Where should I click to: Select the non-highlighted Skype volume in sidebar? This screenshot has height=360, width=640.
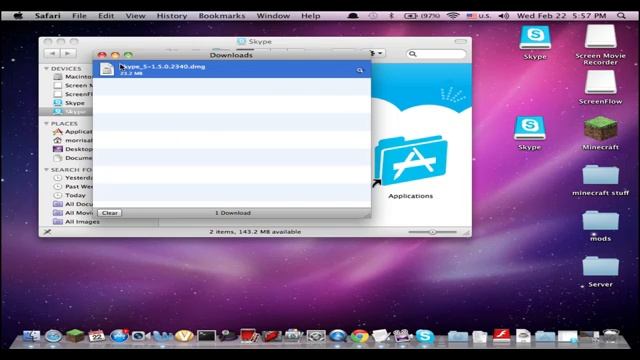69,103
